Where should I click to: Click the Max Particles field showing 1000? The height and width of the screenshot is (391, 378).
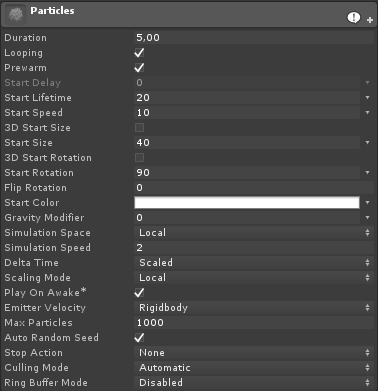(x=254, y=323)
